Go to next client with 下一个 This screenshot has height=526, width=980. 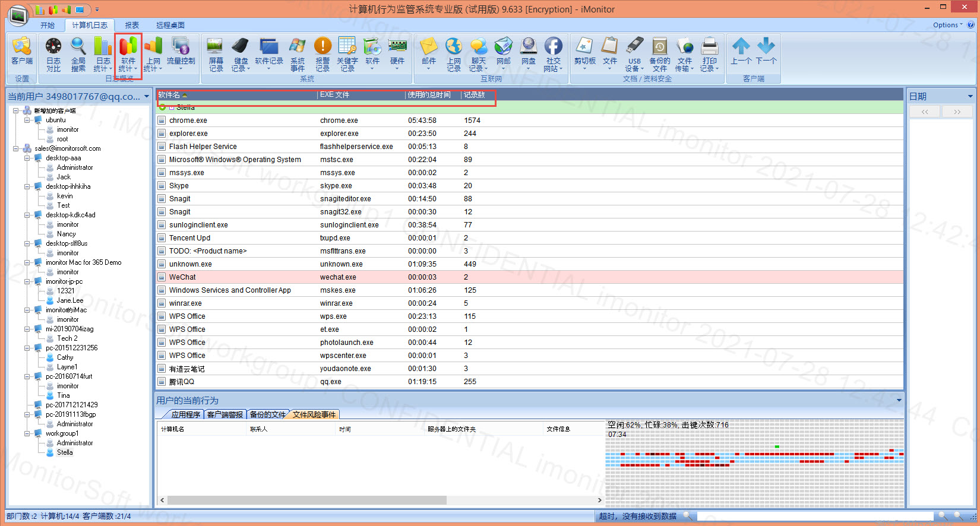pos(766,51)
